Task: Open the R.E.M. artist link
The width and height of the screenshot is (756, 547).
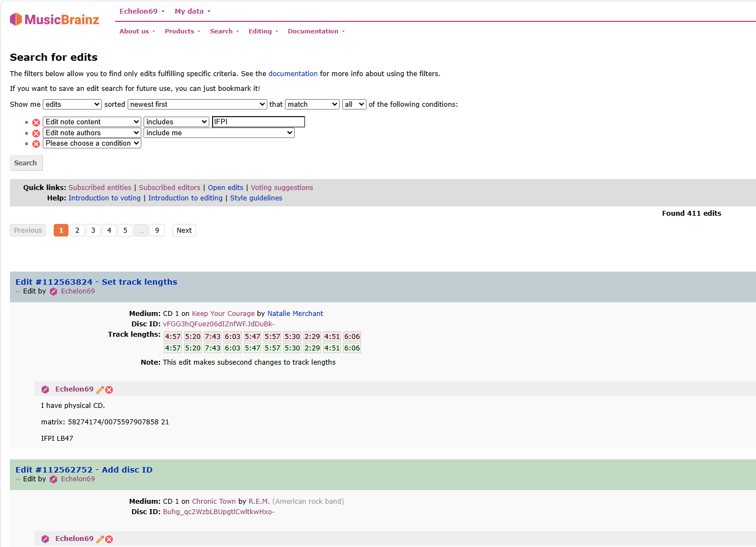Action: pos(259,502)
